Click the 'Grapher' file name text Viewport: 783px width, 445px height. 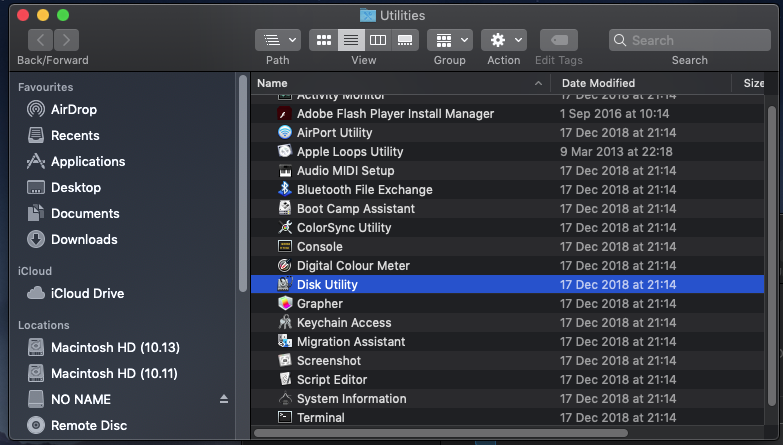coord(320,304)
